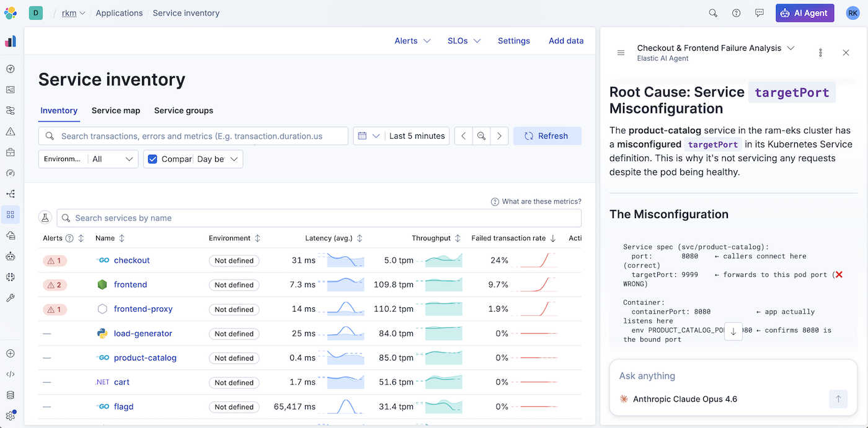
Task: Open the checkout service link
Action: [132, 260]
